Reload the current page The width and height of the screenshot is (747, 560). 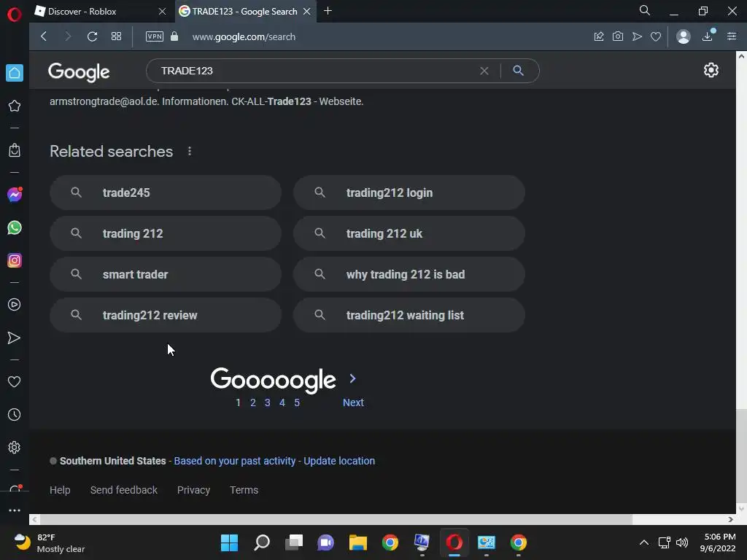click(x=93, y=36)
